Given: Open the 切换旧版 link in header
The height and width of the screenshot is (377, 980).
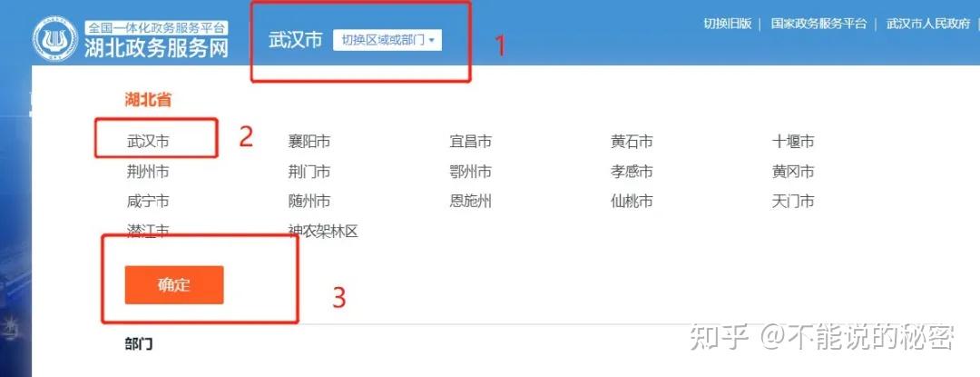Looking at the screenshot, I should point(728,24).
